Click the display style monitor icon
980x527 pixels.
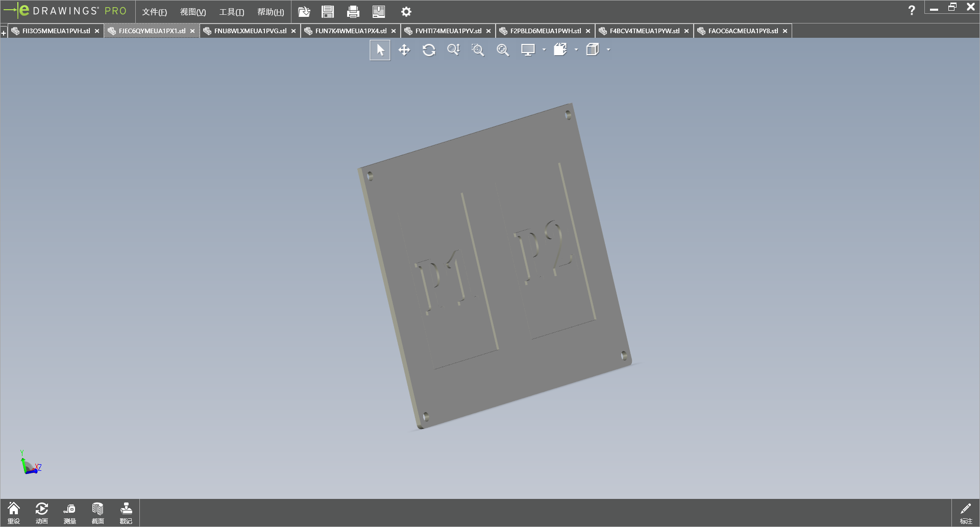coord(528,50)
